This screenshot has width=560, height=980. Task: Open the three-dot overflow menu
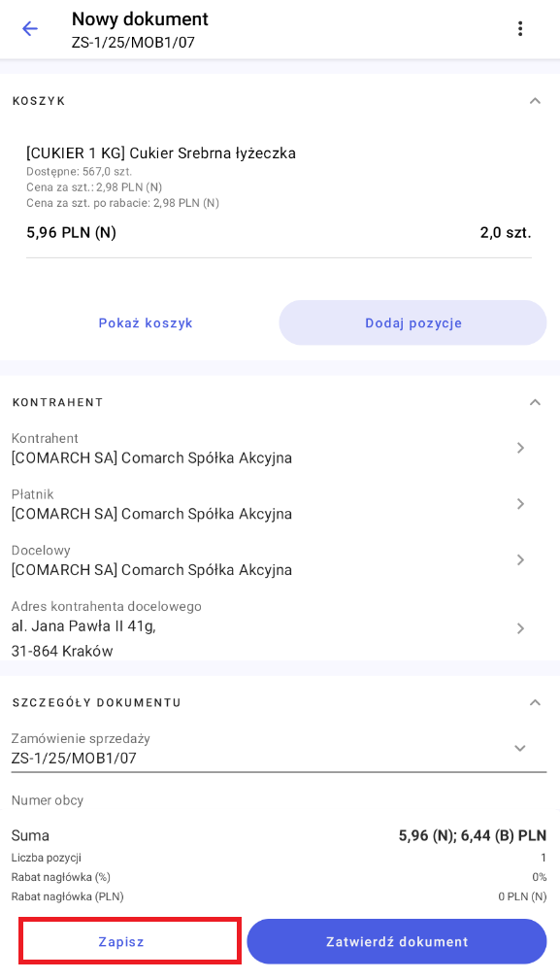pos(520,29)
